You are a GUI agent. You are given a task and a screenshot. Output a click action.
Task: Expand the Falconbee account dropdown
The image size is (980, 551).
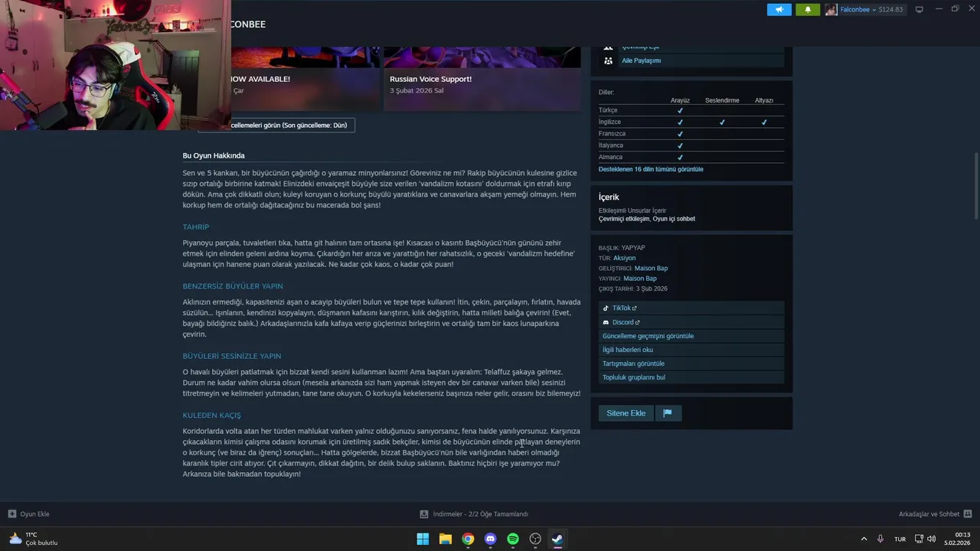click(x=874, y=9)
